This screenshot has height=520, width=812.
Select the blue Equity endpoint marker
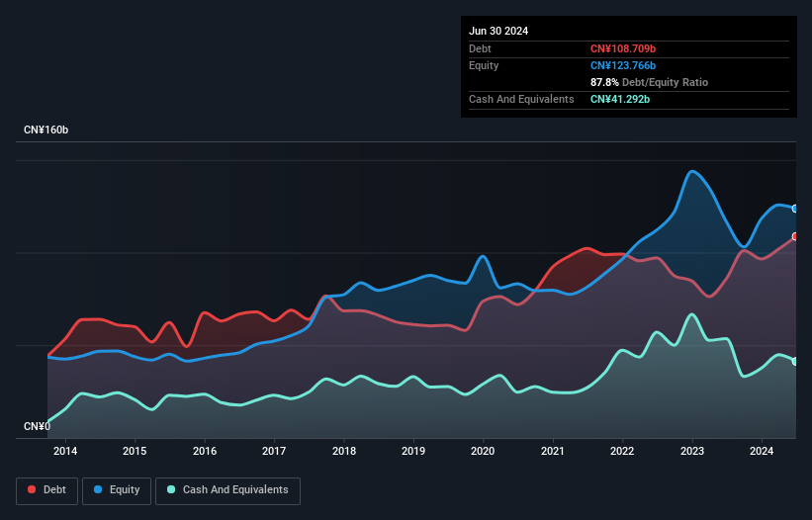[795, 209]
